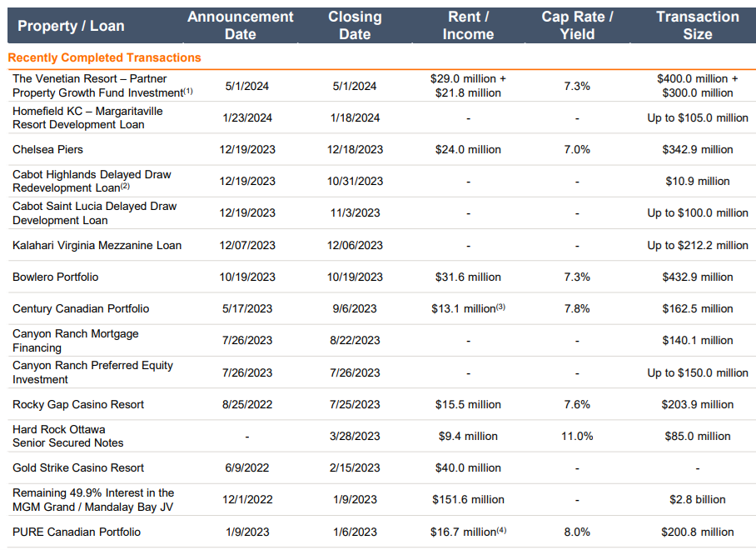This screenshot has height=550, width=756.
Task: Click closing date '11/3/2023'
Action: pos(355,212)
